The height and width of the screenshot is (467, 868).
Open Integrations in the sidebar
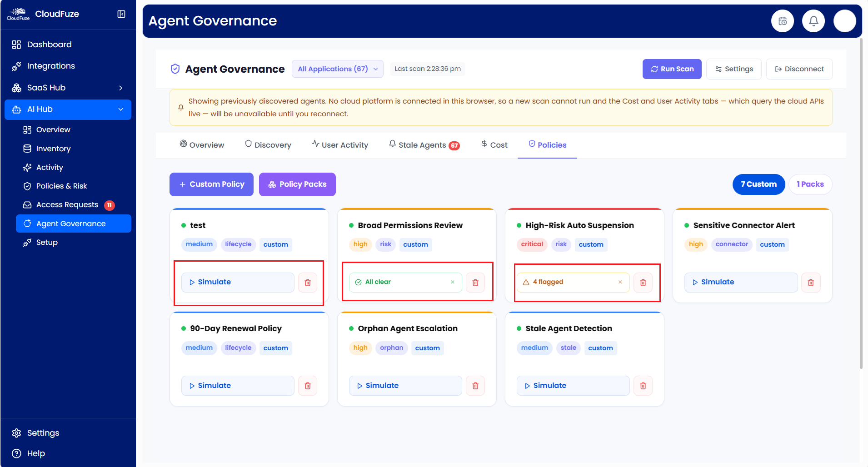coord(68,66)
